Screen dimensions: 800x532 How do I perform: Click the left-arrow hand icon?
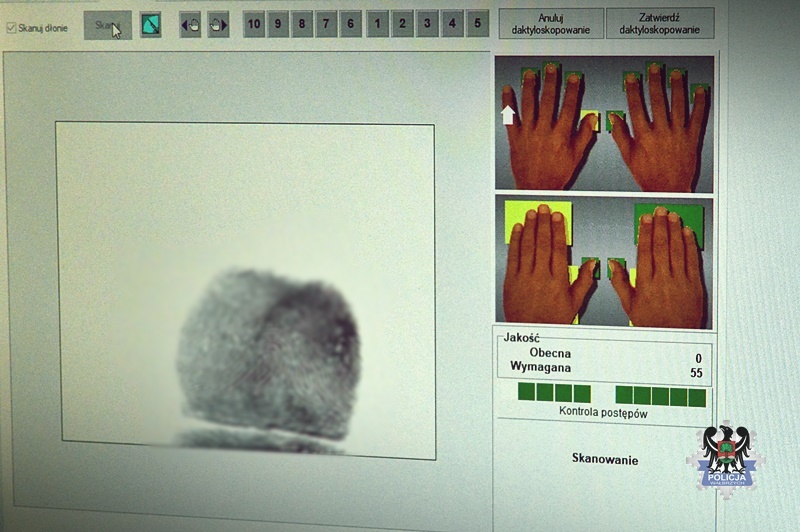[x=191, y=25]
